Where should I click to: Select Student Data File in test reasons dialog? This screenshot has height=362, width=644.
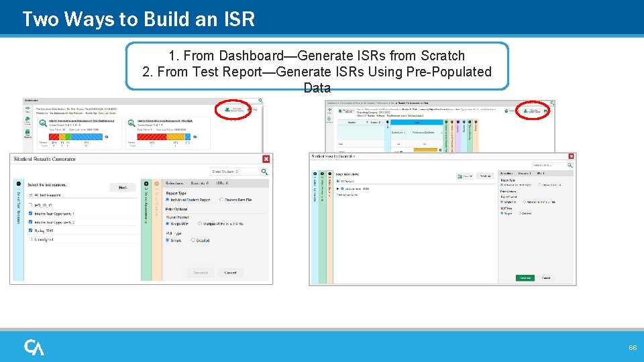point(221,200)
